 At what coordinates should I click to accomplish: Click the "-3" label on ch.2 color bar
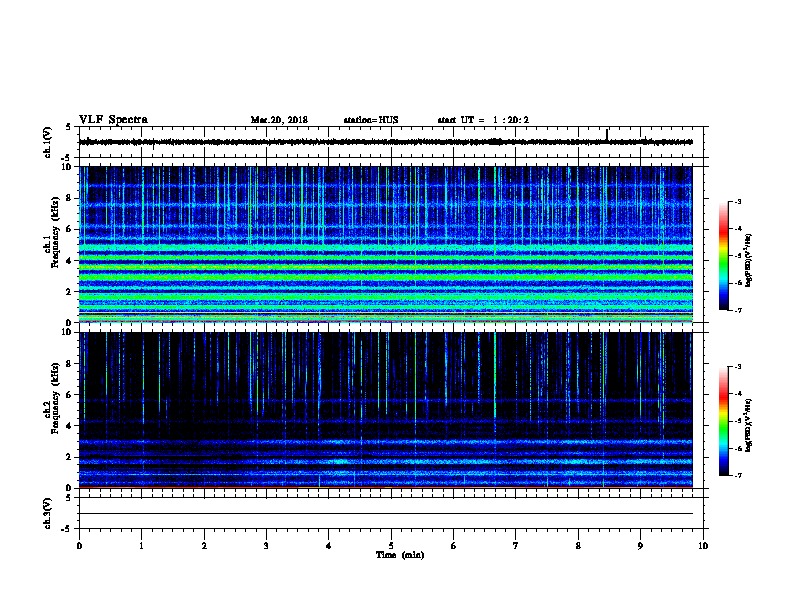click(738, 367)
